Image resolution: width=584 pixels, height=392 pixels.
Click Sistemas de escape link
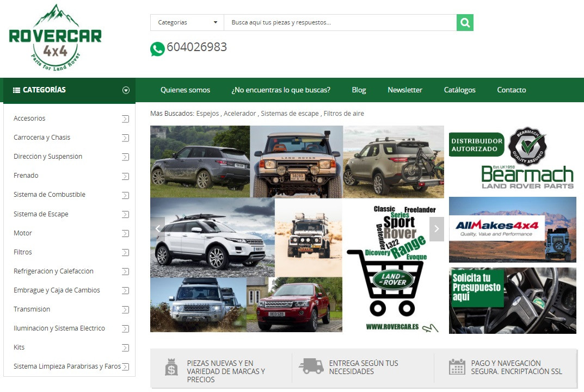290,114
